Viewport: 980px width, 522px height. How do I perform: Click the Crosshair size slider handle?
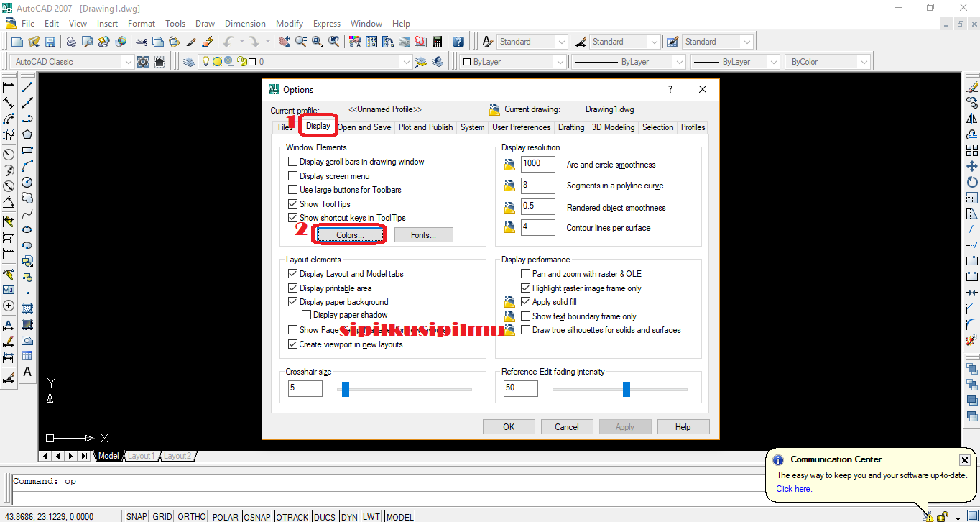pyautogui.click(x=346, y=389)
